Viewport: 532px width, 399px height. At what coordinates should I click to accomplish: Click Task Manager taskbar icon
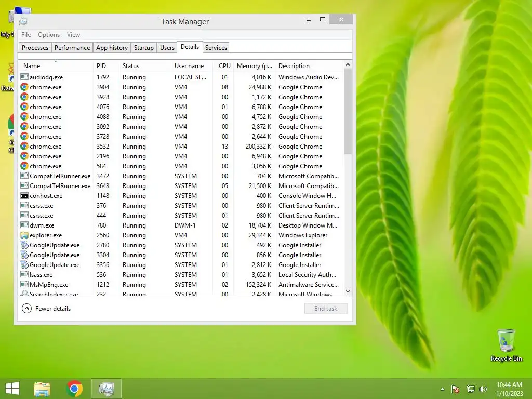pyautogui.click(x=106, y=389)
